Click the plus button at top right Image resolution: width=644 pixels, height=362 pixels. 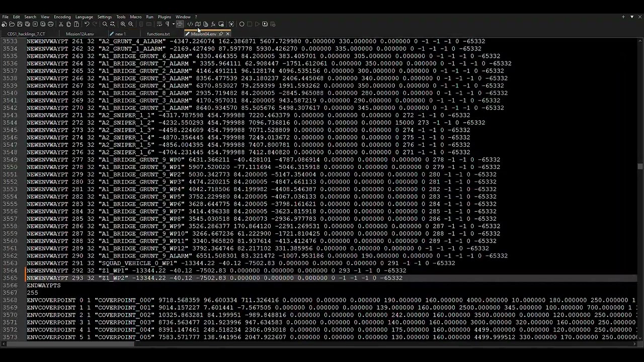(623, 17)
